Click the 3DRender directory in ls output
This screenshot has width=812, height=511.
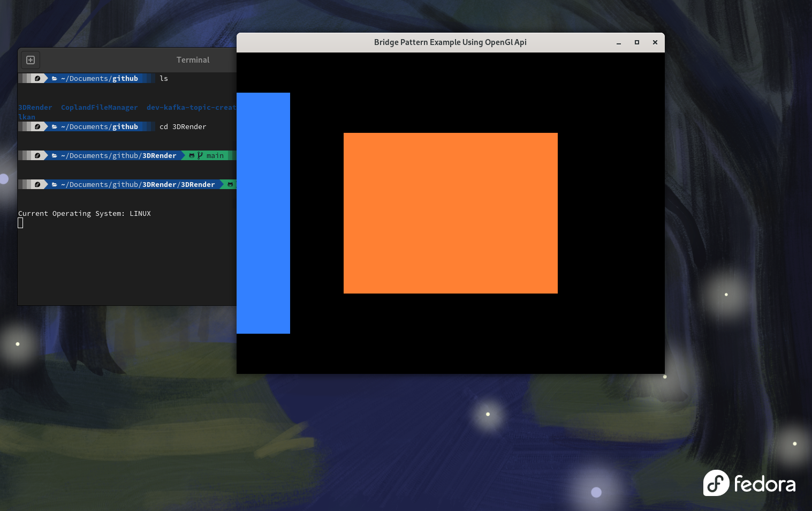coord(35,108)
